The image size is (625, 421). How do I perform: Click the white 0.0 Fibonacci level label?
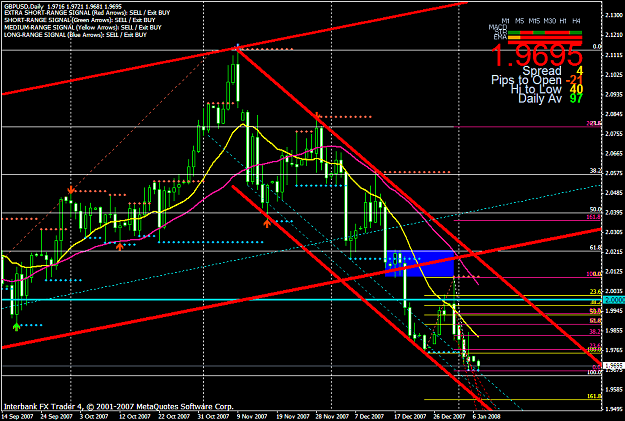pos(597,47)
